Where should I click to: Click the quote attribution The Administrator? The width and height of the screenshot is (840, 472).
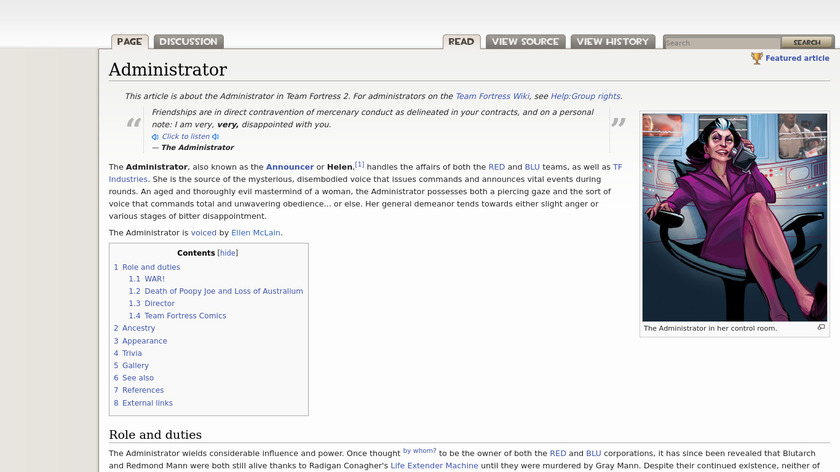tap(198, 148)
